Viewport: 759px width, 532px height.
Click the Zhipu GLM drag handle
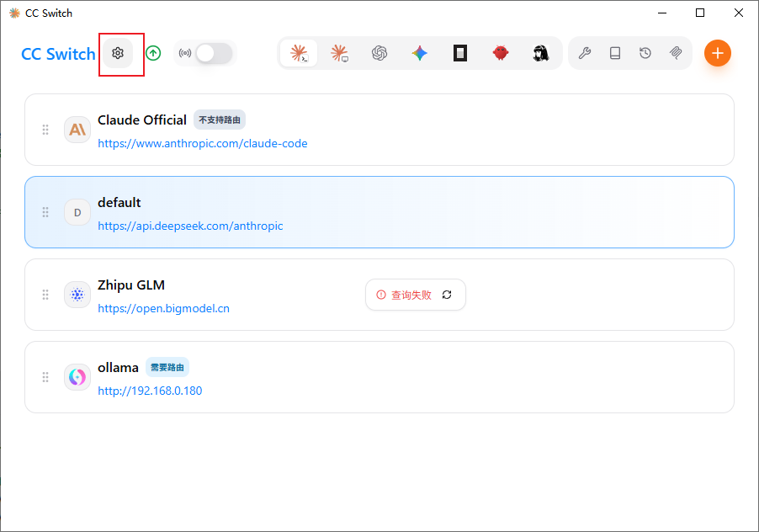[45, 295]
